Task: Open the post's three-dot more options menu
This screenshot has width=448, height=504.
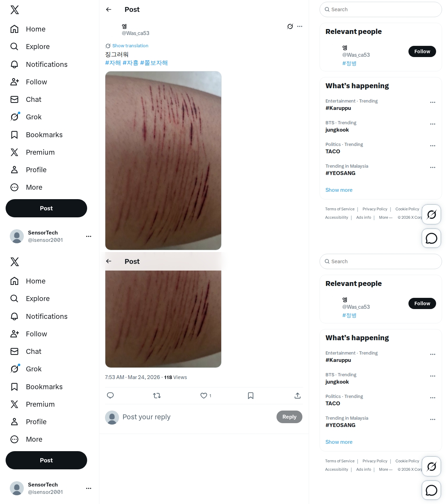Action: click(300, 26)
